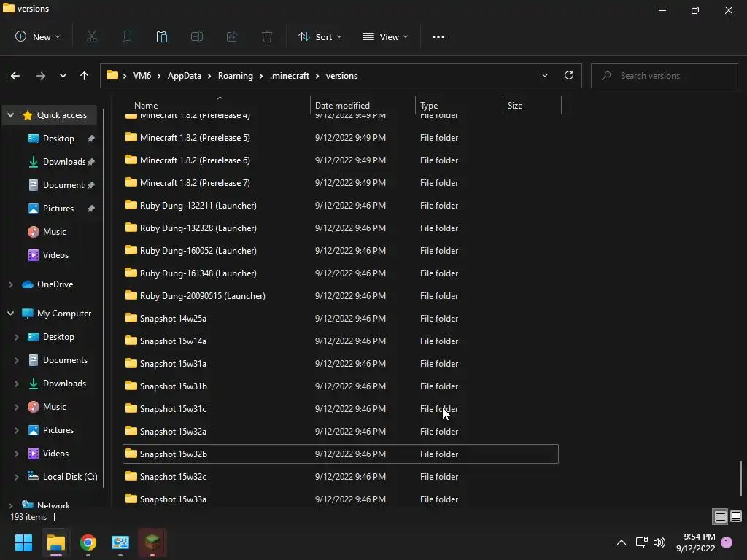Click VM6 in the address path
The width and height of the screenshot is (747, 560).
(x=142, y=76)
